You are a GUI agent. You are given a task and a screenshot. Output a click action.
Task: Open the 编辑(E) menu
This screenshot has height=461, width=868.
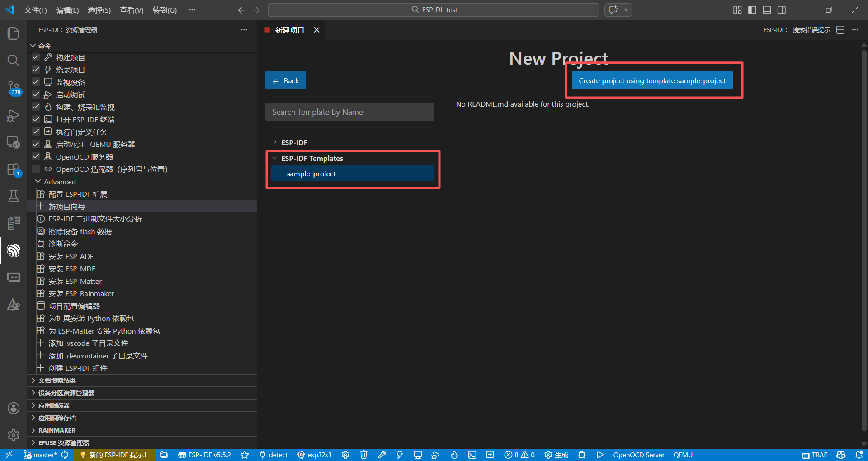click(67, 10)
